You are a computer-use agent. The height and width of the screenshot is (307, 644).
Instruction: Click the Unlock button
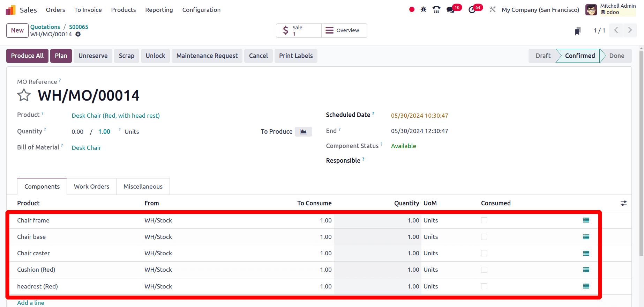tap(155, 56)
